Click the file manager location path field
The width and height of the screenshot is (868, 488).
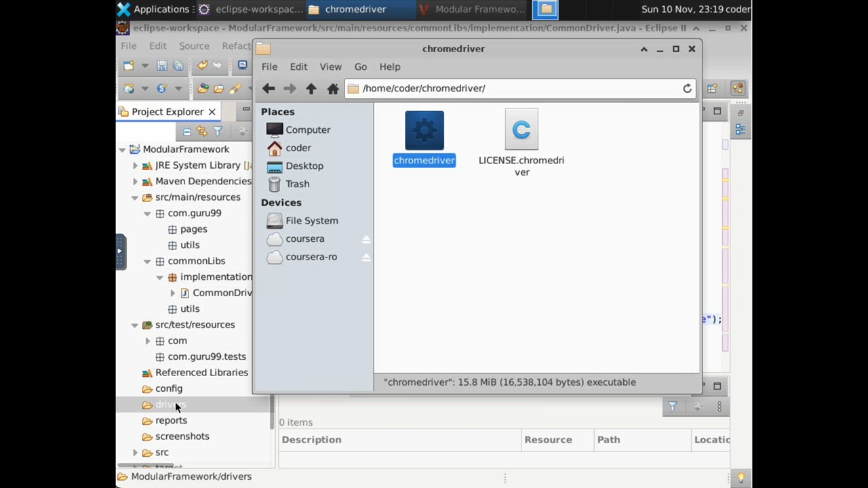[520, 88]
